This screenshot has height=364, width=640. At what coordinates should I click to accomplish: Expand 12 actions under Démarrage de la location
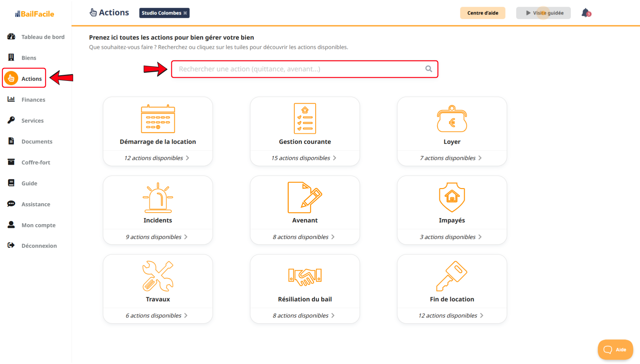157,158
